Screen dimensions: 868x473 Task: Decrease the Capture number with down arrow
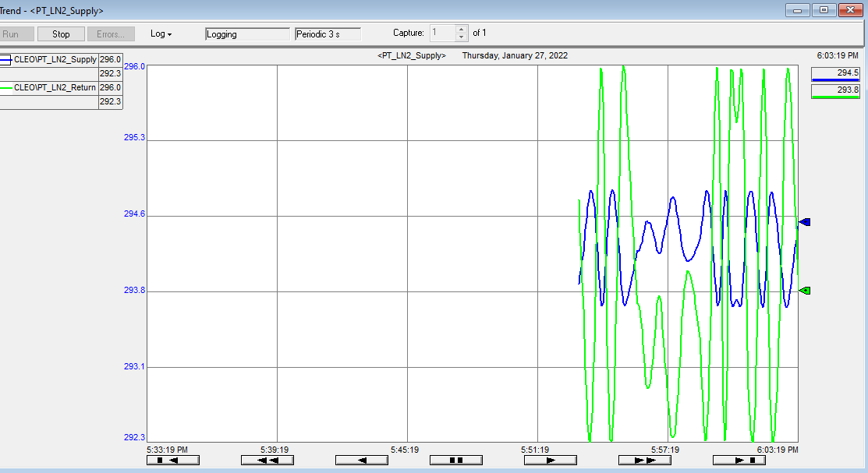(461, 37)
